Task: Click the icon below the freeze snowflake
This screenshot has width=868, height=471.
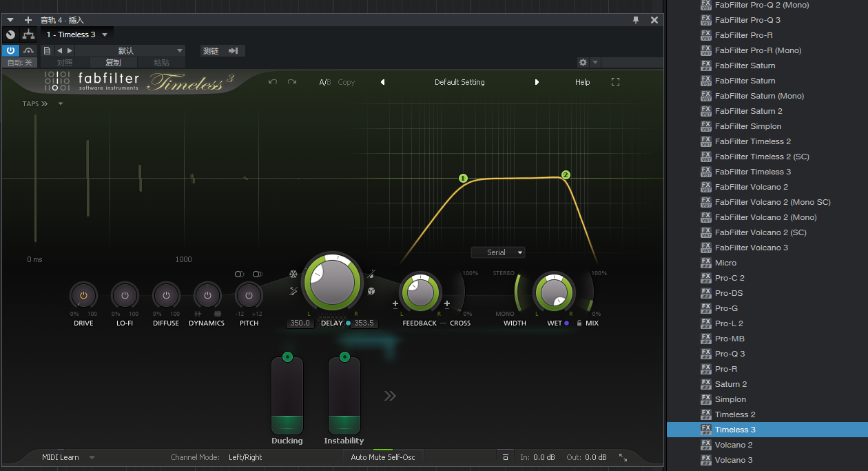Action: [x=293, y=291]
